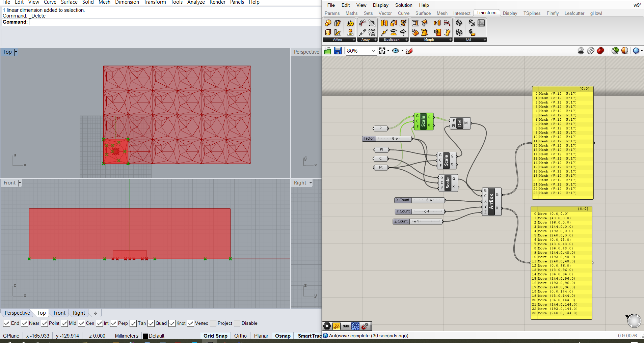This screenshot has width=644, height=343.
Task: Add a new viewport tab with plus
Action: (96, 313)
